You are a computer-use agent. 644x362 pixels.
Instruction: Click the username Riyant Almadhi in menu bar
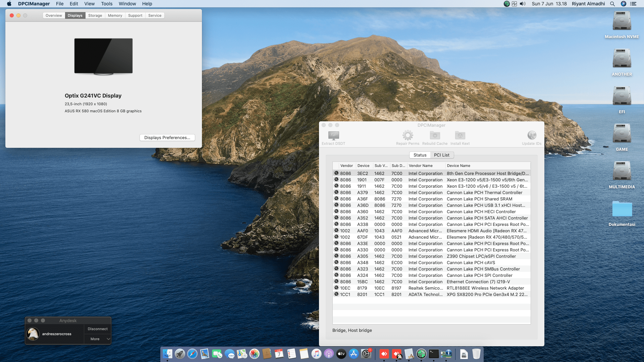588,4
